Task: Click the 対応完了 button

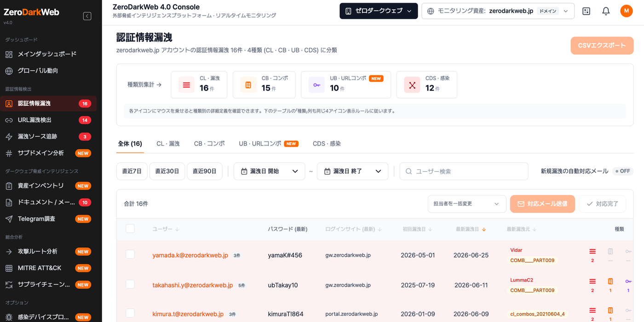Action: point(602,204)
